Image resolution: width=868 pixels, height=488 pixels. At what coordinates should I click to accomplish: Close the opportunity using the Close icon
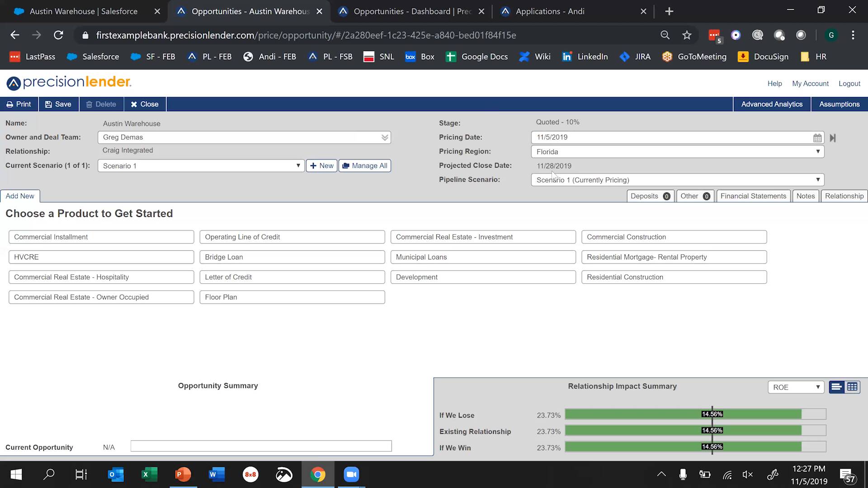(x=134, y=104)
